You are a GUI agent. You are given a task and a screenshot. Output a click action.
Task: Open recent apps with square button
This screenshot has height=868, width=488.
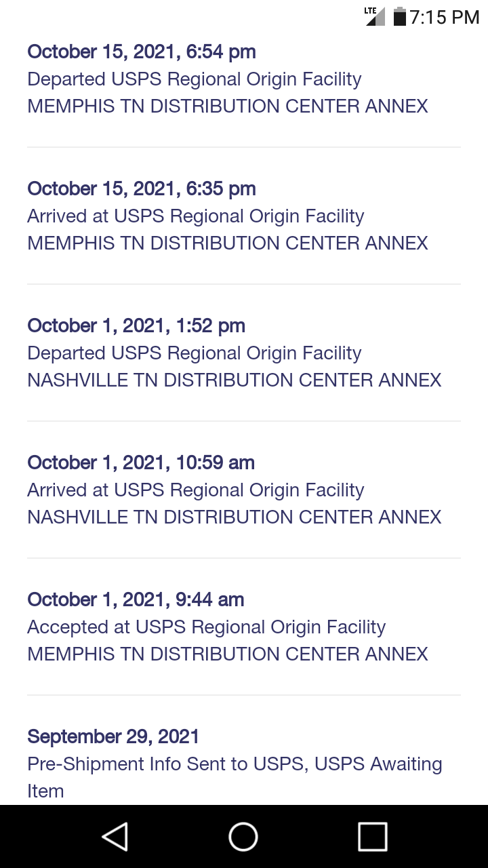tap(372, 836)
